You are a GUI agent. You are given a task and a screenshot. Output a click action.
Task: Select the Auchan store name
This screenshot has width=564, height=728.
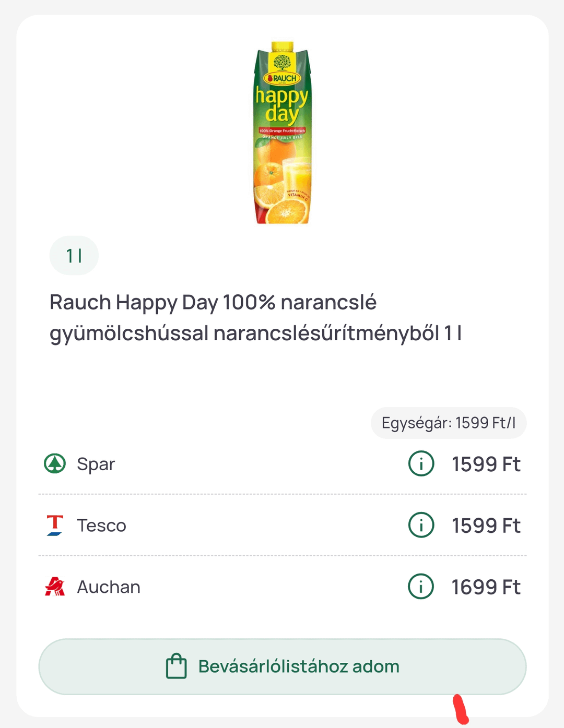tap(109, 587)
